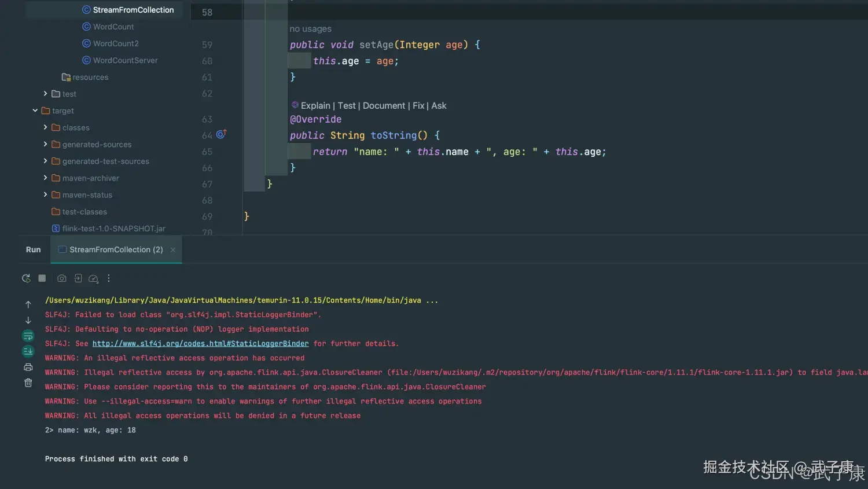
Task: Collapse the target folder
Action: (x=35, y=111)
